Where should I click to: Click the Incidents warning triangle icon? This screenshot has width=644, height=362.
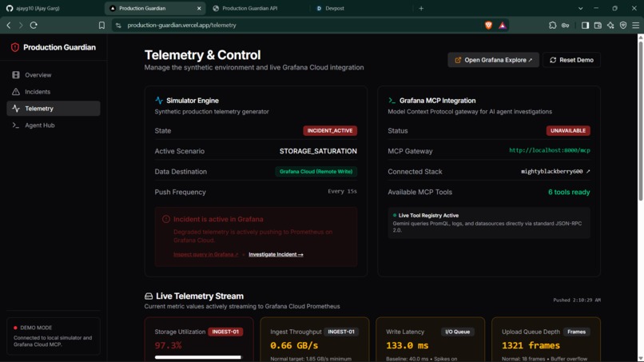point(16,92)
